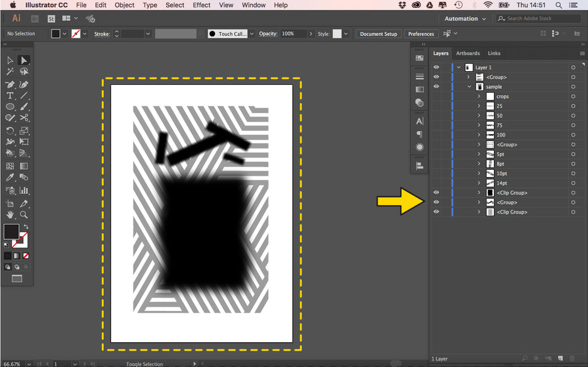Activate the Scissors tool
588x367 pixels.
[x=24, y=118]
